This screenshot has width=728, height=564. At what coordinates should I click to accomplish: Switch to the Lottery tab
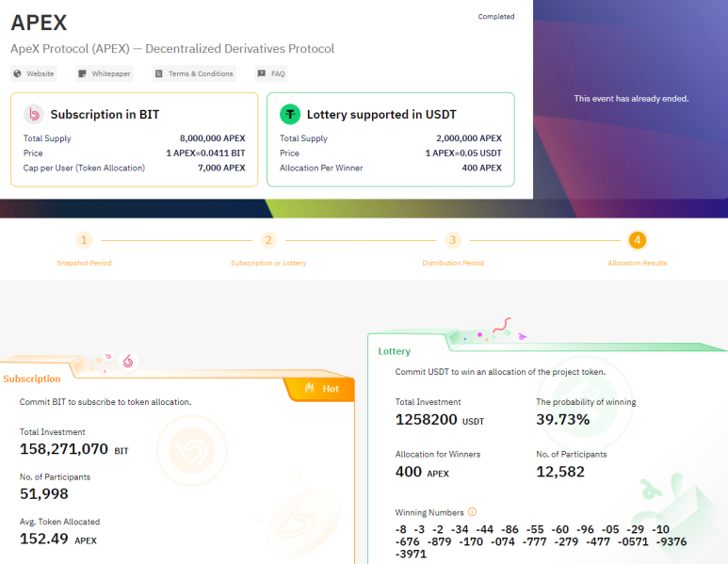coord(395,351)
